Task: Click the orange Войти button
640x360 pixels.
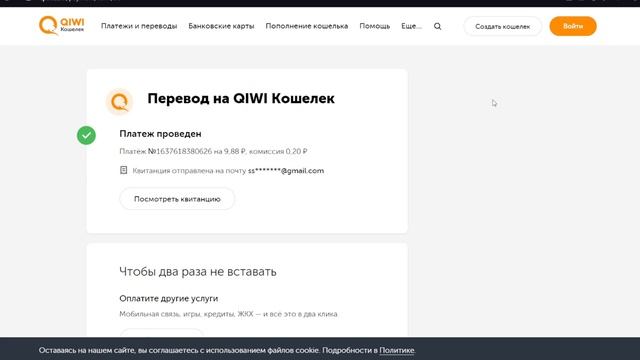Action: point(573,26)
